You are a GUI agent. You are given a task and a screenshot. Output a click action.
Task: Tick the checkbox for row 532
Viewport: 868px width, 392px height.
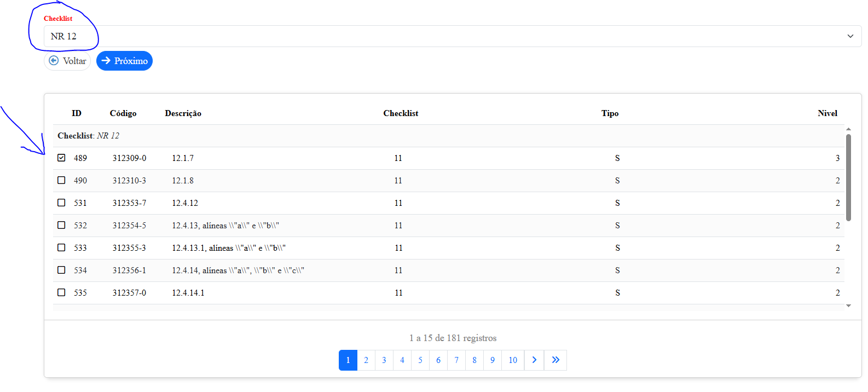point(61,225)
